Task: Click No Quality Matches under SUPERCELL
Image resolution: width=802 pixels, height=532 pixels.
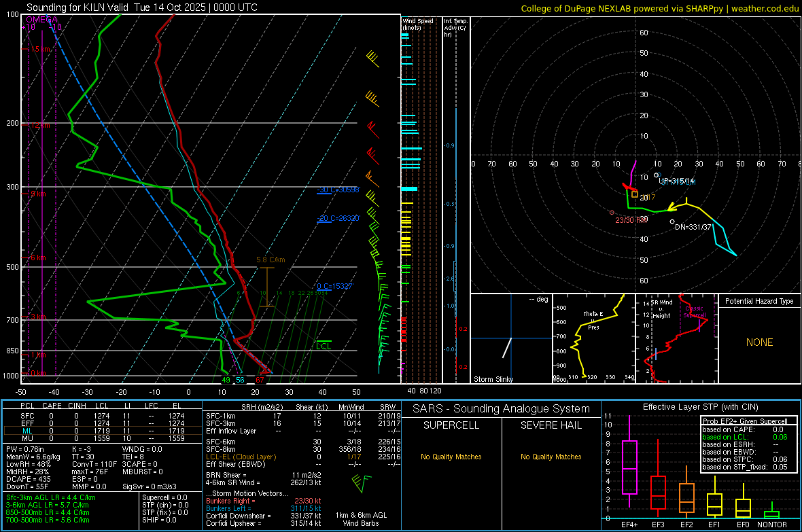Action: coord(451,457)
